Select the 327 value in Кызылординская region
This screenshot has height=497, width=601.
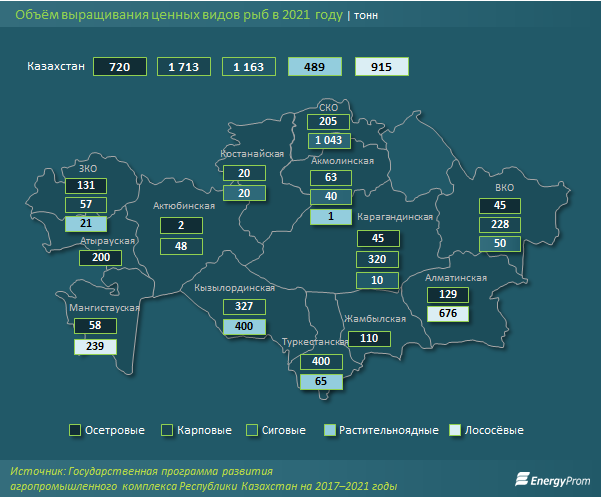click(x=244, y=306)
